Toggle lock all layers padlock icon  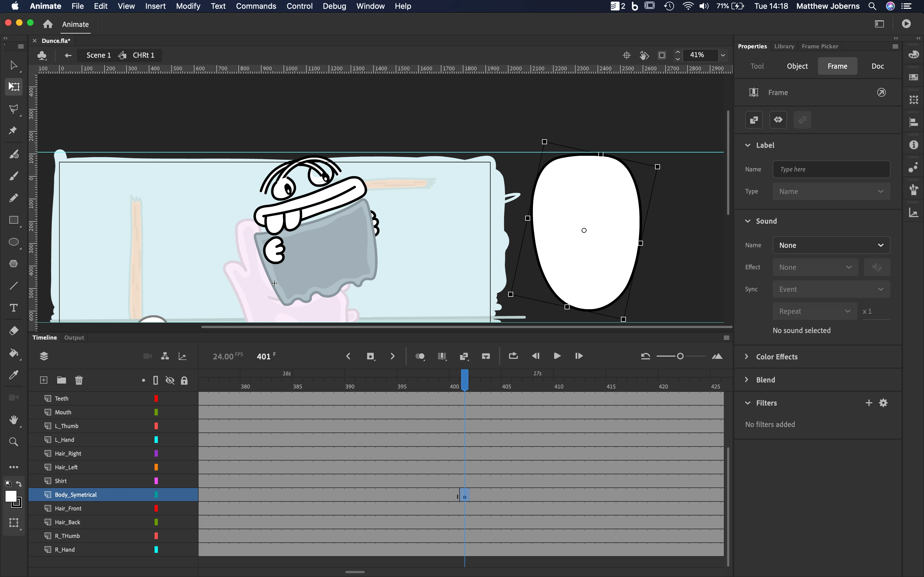pyautogui.click(x=184, y=380)
